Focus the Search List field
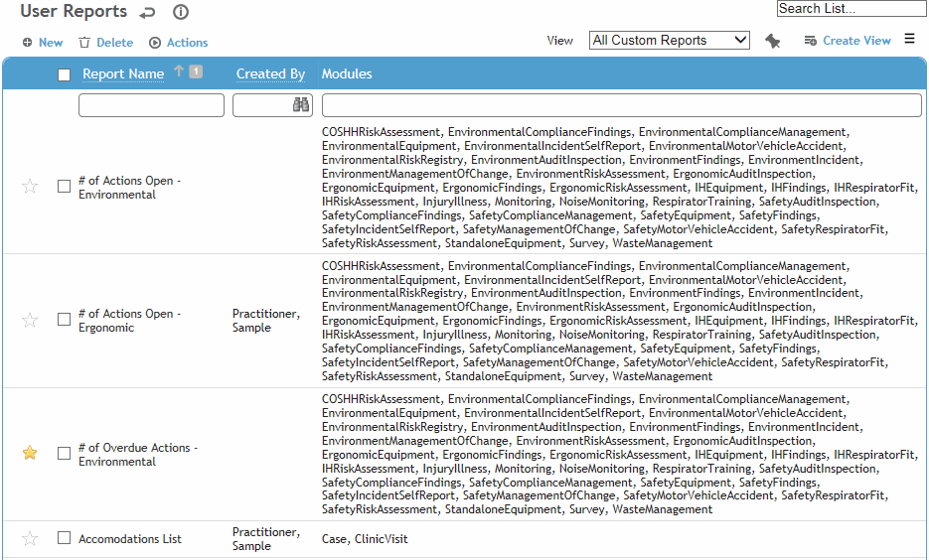 (852, 8)
